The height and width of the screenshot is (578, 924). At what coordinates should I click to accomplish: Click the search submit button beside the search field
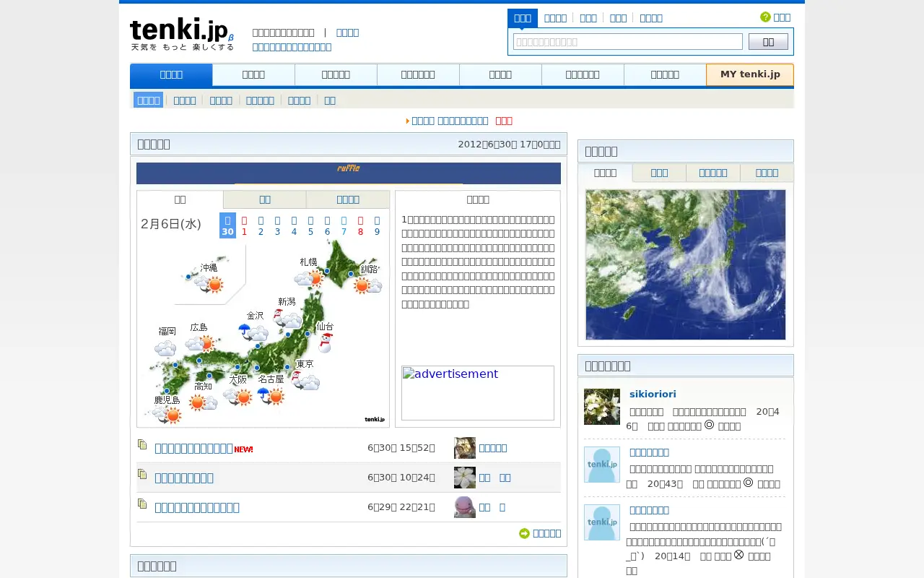pyautogui.click(x=768, y=42)
